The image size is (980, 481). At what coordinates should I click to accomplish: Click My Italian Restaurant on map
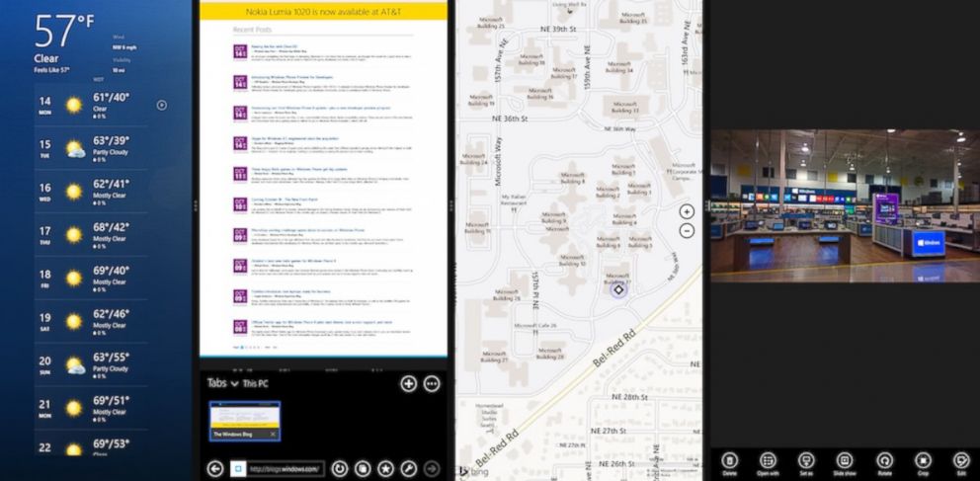[x=515, y=201]
